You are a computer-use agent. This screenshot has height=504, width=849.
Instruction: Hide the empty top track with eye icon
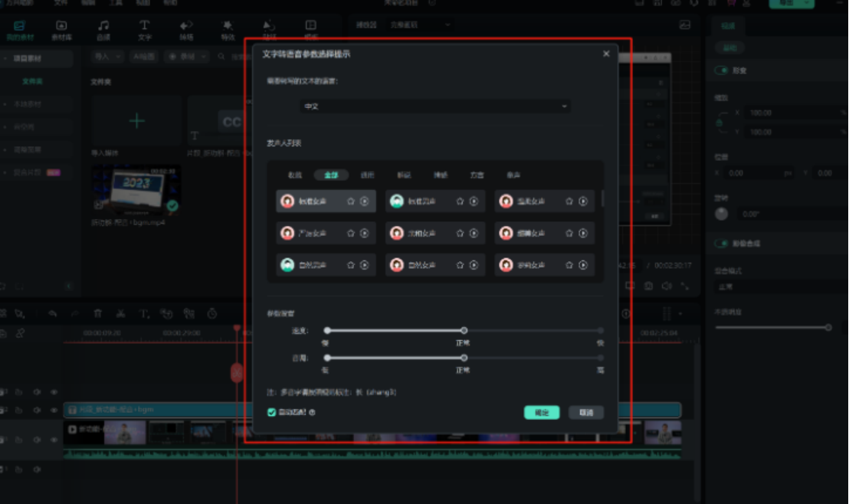pos(54,392)
